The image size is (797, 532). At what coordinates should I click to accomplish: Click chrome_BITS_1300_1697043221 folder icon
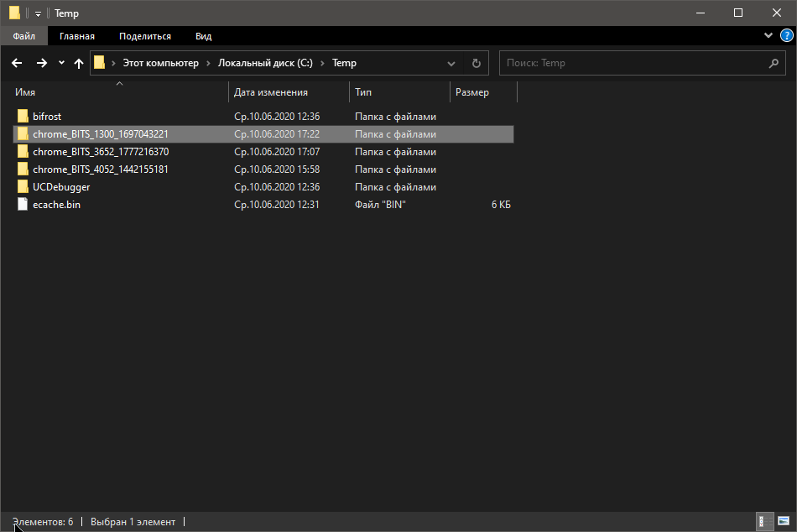23,133
